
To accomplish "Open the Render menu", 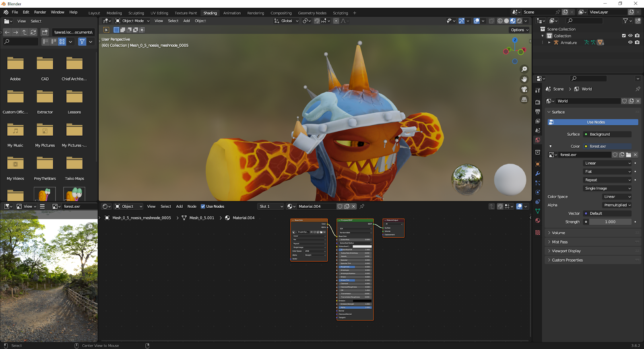I will tap(40, 12).
